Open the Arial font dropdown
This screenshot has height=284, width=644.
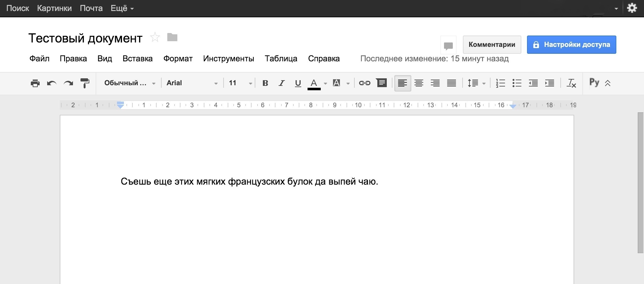click(192, 83)
